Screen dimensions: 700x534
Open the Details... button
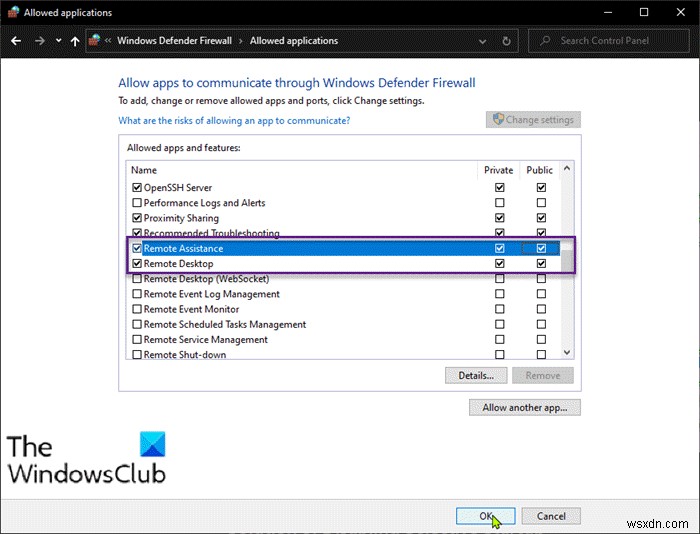[476, 375]
